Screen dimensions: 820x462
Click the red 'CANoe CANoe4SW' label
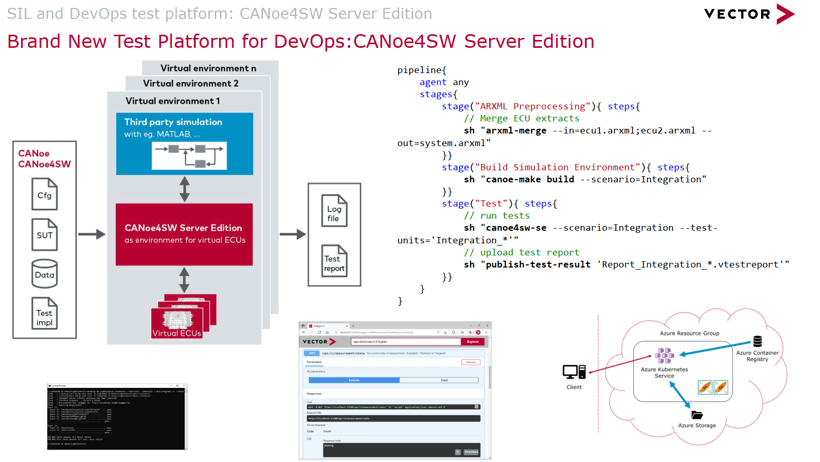pyautogui.click(x=44, y=159)
